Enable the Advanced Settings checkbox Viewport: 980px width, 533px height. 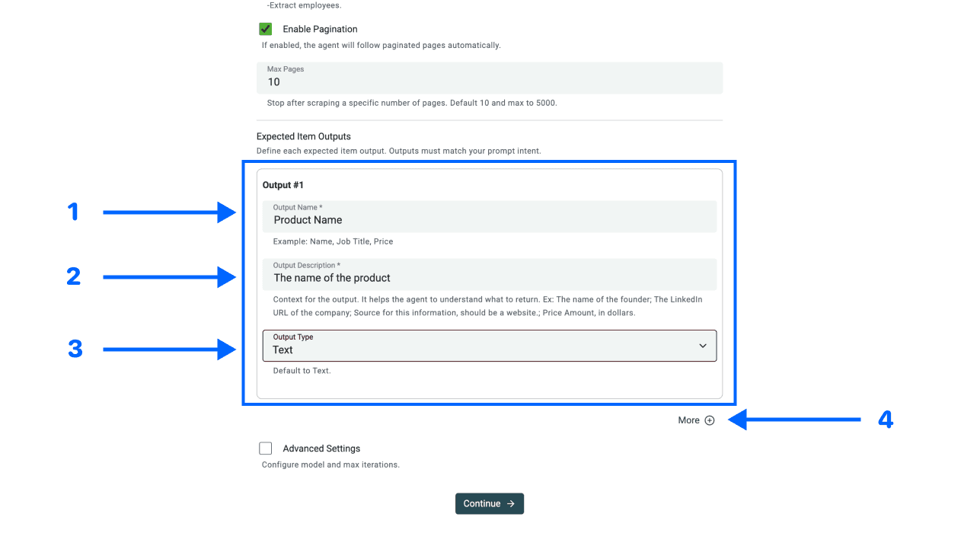point(265,448)
